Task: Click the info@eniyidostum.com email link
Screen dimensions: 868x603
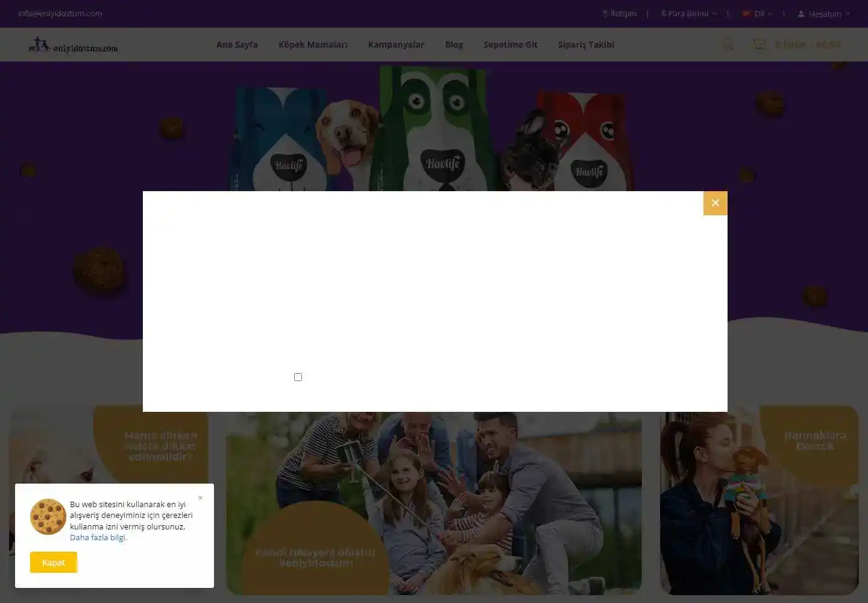Action: click(x=60, y=13)
